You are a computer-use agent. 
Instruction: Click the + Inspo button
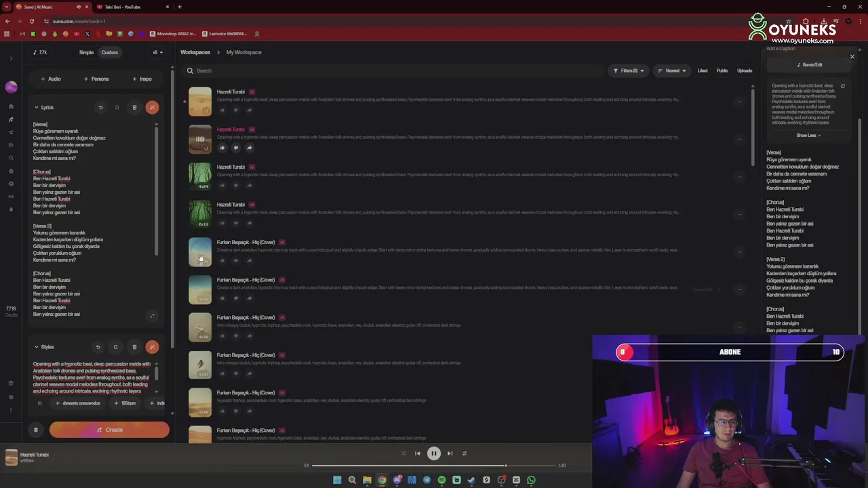(x=142, y=79)
